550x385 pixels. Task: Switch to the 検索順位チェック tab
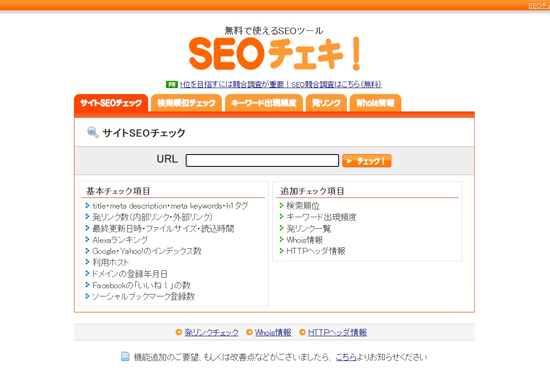point(186,103)
